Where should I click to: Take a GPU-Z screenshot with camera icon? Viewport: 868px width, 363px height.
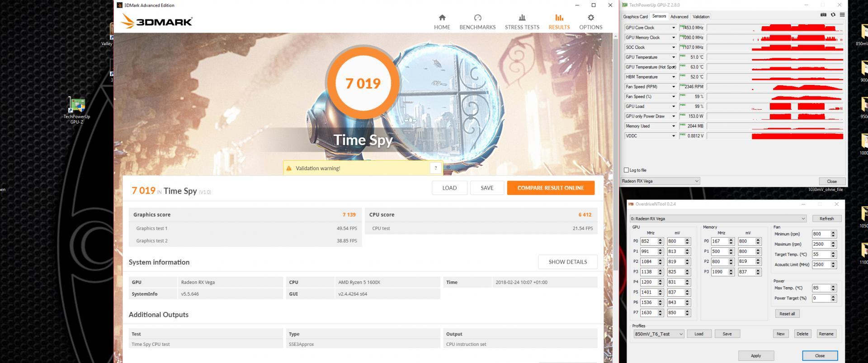(x=823, y=15)
